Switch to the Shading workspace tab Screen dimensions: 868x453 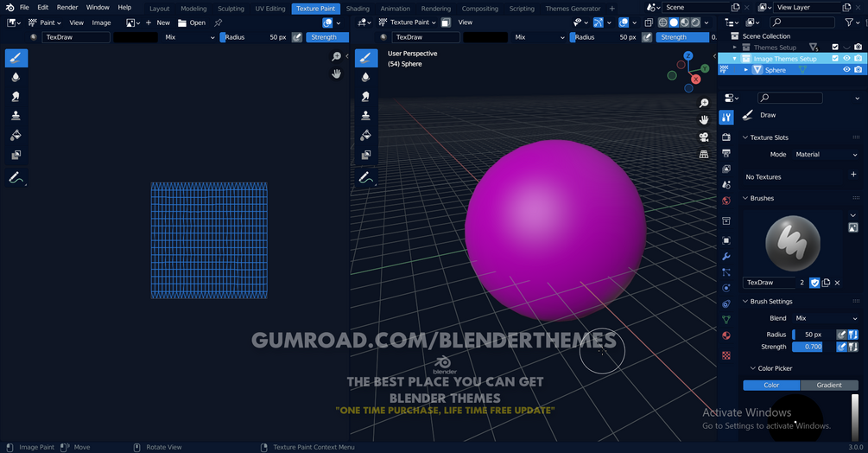(358, 9)
